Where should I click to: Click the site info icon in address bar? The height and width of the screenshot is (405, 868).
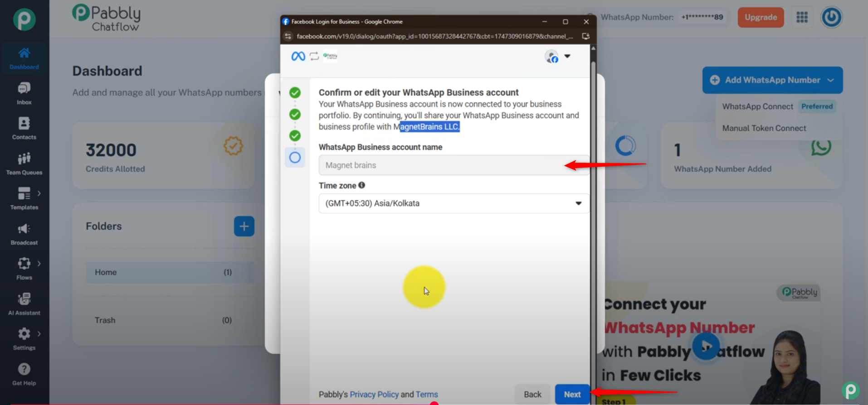pos(288,36)
